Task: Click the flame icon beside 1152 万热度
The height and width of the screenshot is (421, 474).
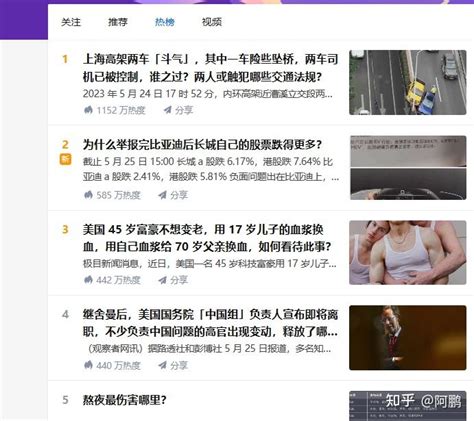Action: coord(88,110)
